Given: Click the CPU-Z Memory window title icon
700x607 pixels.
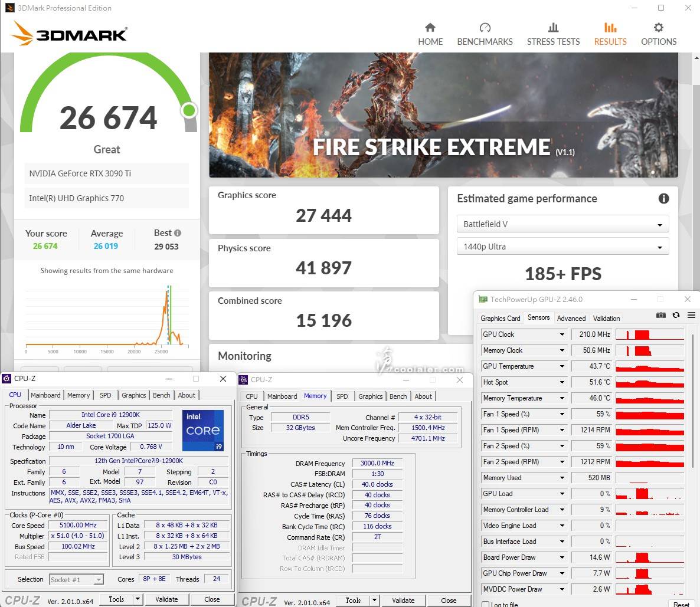Looking at the screenshot, I should pyautogui.click(x=243, y=380).
